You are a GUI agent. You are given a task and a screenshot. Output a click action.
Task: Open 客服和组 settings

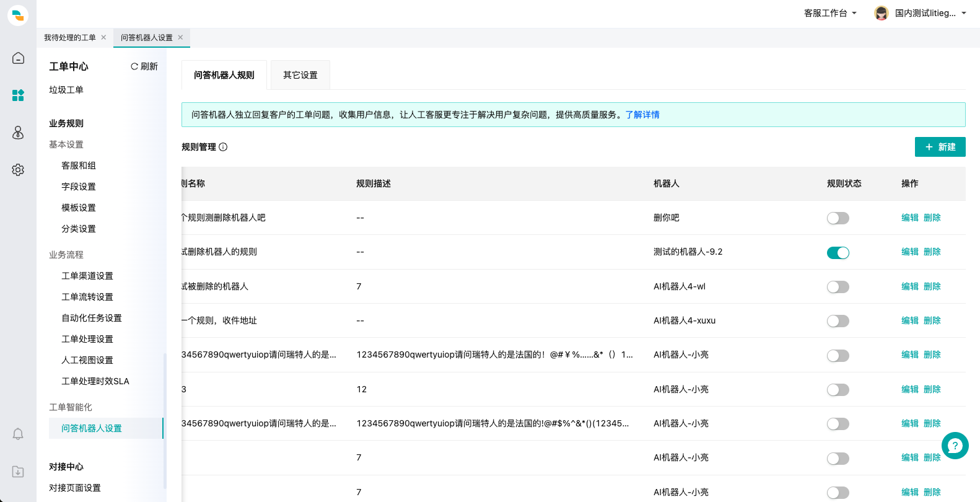click(x=79, y=165)
